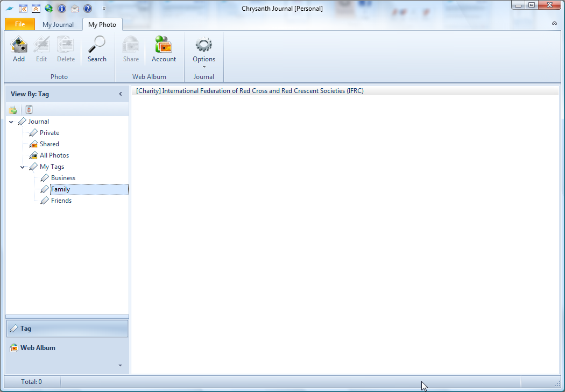The image size is (565, 392).
Task: Open help via the question mark icon
Action: tap(88, 9)
